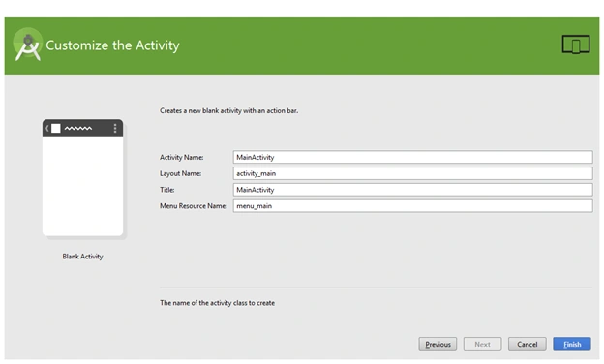The height and width of the screenshot is (364, 604).
Task: Click the 'Menu Resource Name:' label
Action: click(193, 205)
